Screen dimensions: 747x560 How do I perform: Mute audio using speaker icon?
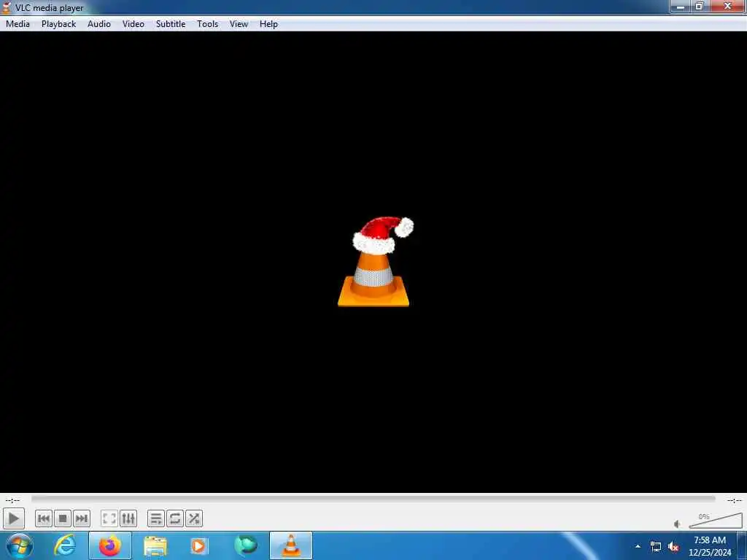pos(677,524)
